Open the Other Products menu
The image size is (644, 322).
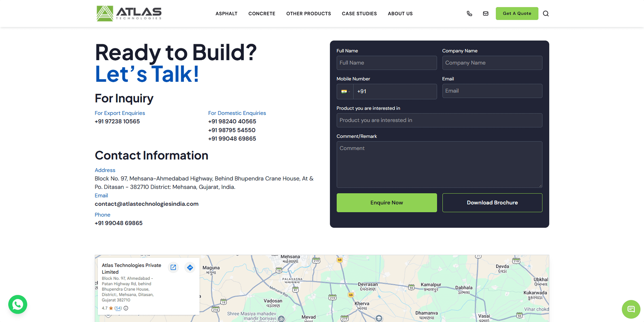click(308, 14)
